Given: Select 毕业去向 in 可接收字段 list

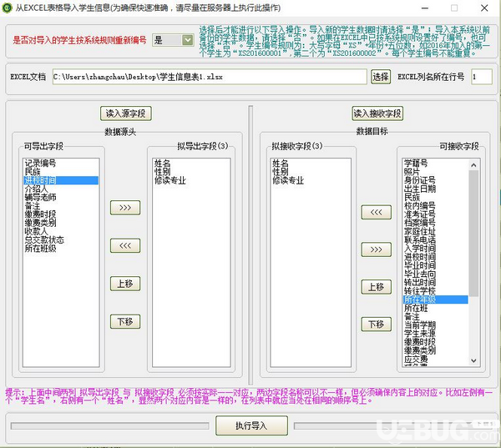Looking at the screenshot, I should [x=436, y=274].
